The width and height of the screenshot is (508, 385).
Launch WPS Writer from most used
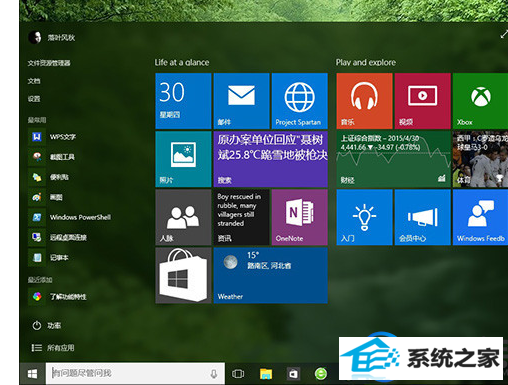point(52,137)
